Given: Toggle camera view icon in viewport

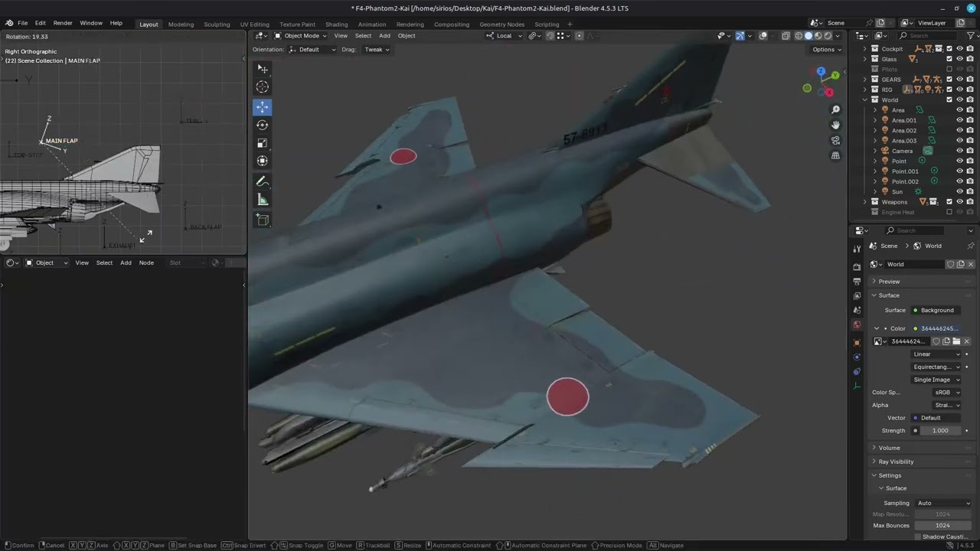Looking at the screenshot, I should (835, 140).
